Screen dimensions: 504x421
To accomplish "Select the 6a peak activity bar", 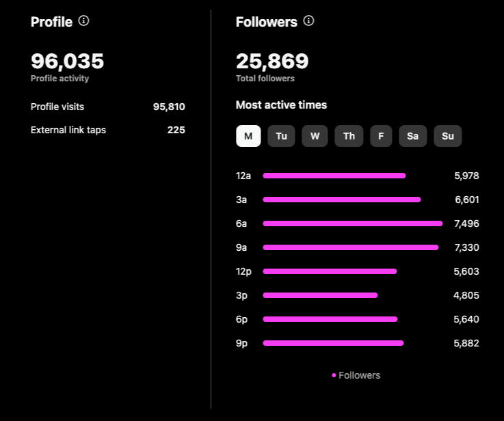I will 353,223.
